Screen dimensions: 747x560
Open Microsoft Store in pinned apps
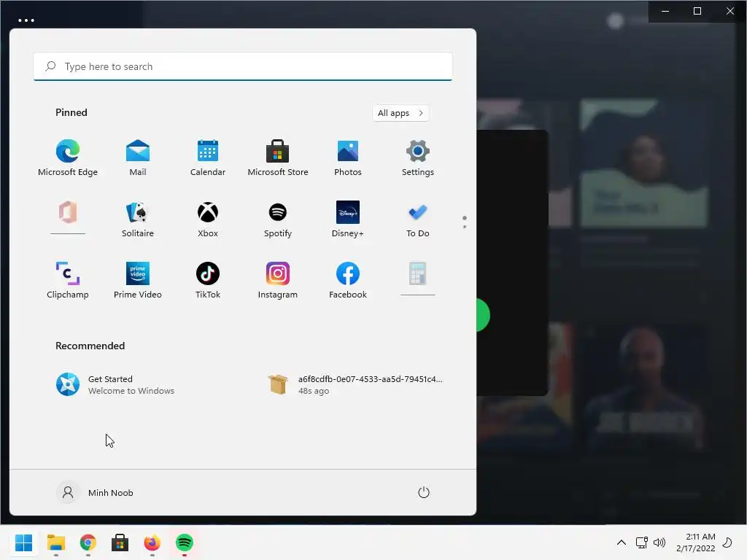[278, 158]
